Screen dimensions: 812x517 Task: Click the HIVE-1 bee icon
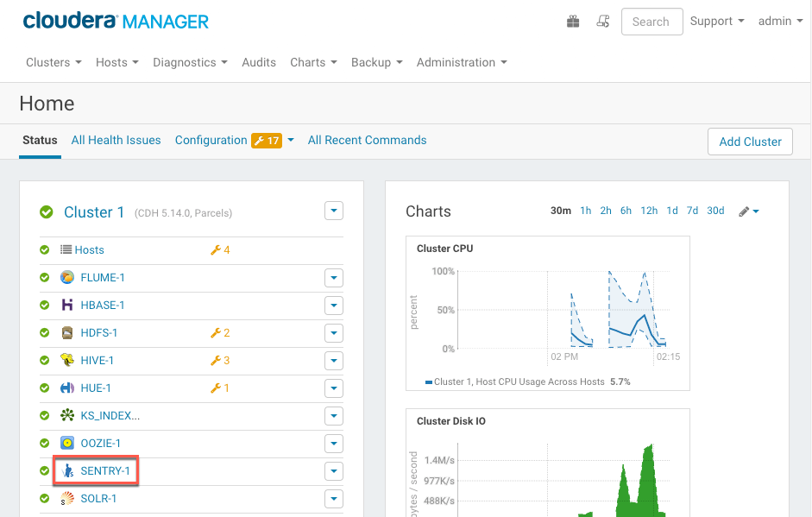pos(67,360)
